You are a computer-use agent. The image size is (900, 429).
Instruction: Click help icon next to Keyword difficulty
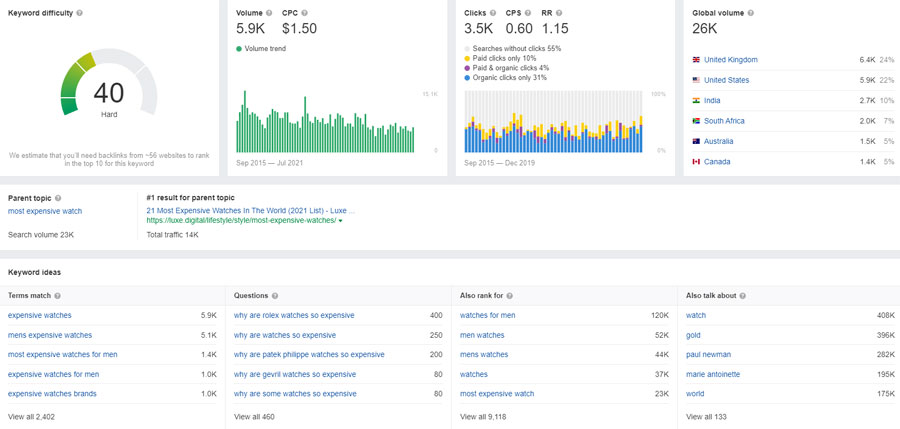79,13
